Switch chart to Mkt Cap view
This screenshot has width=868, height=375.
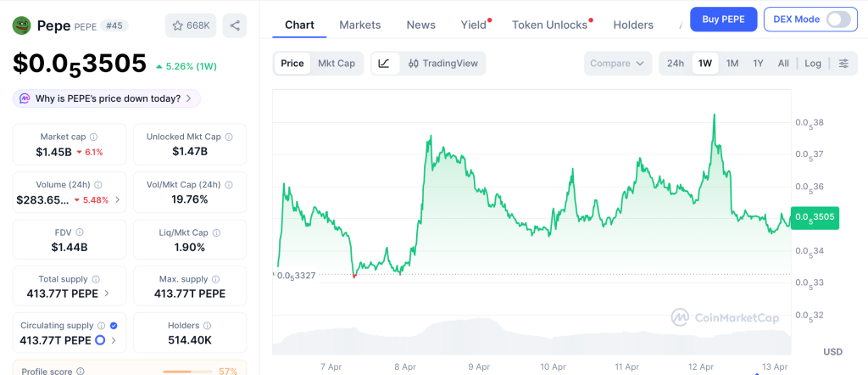[x=337, y=63]
